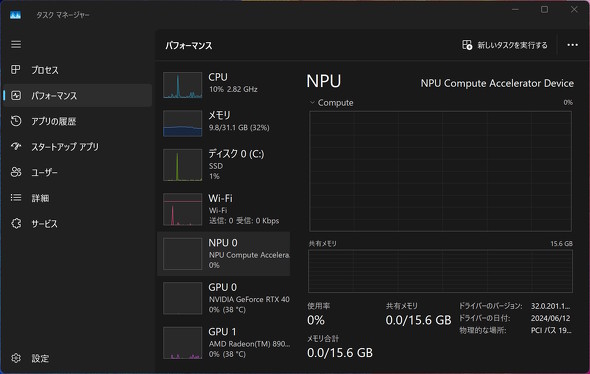
Task: Select the メモリ usage thumbnail
Action: click(182, 123)
